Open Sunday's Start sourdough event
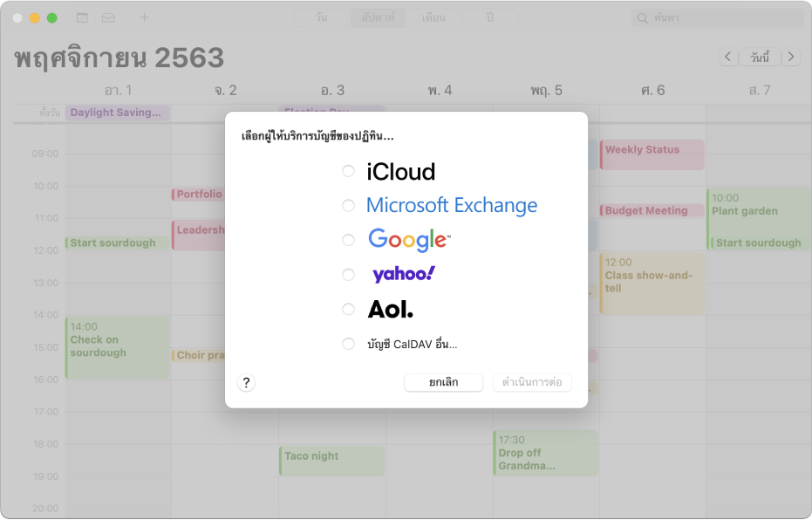Screen dimensions: 812x520 [x=118, y=243]
